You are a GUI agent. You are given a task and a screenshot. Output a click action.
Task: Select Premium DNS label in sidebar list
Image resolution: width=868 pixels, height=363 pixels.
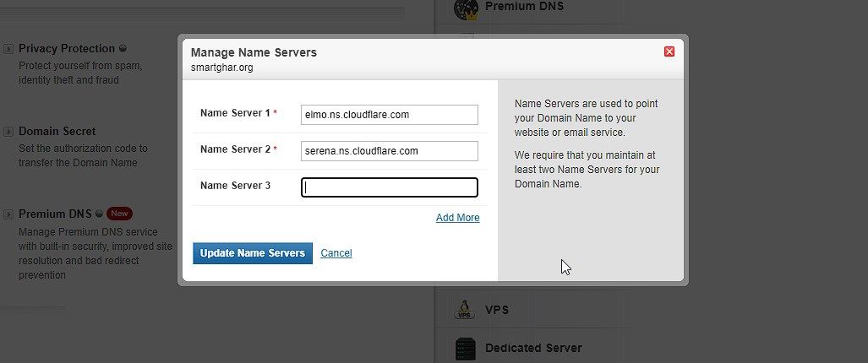[x=524, y=7]
